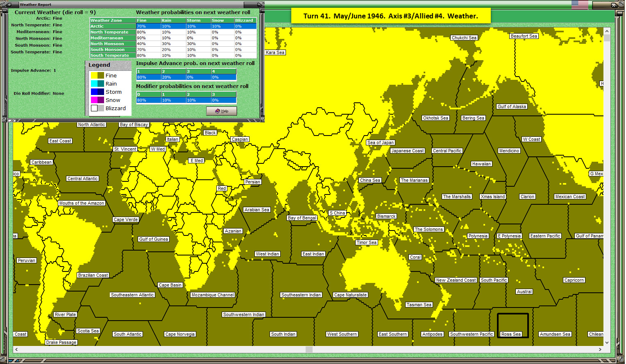The width and height of the screenshot is (626, 364).
Task: Click the turn 41 May/June 1946 banner
Action: 391,16
